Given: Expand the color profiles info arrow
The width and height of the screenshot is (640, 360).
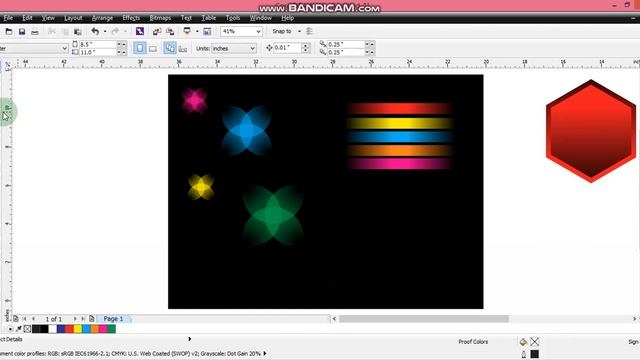Looking at the screenshot, I should pos(265,353).
